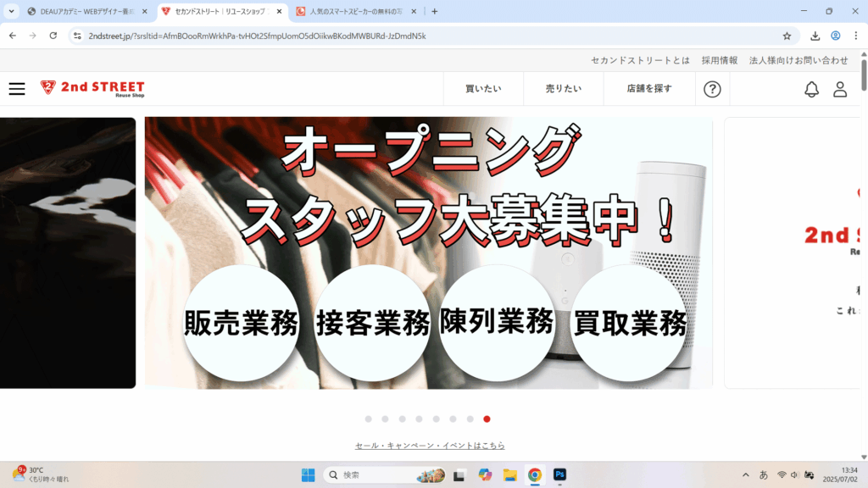The height and width of the screenshot is (488, 868).
Task: Select the fourth carousel dot
Action: click(x=419, y=419)
